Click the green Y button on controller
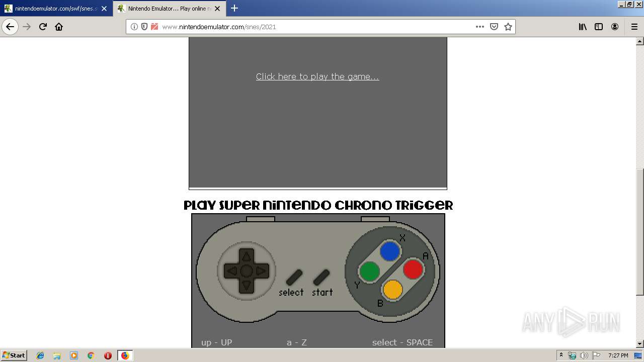 (369, 272)
